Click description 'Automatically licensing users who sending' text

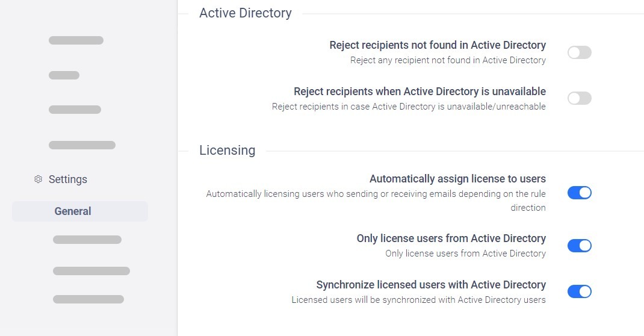coord(376,201)
